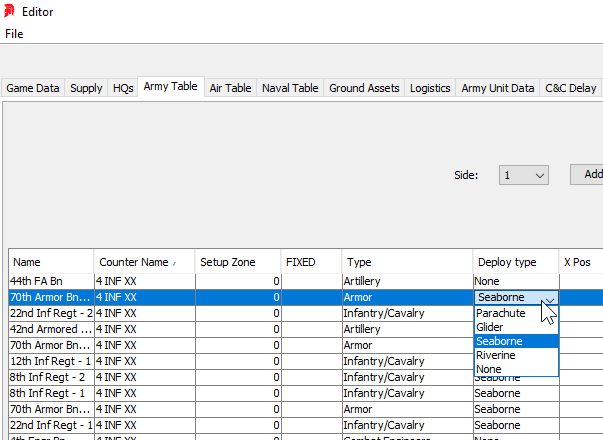Image resolution: width=603 pixels, height=440 pixels.
Task: Sort by Setup Zone column header
Action: 238,262
